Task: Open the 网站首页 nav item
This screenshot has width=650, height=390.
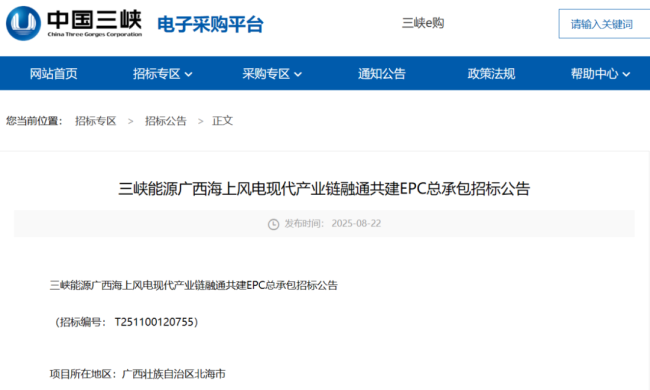Action: pyautogui.click(x=53, y=74)
